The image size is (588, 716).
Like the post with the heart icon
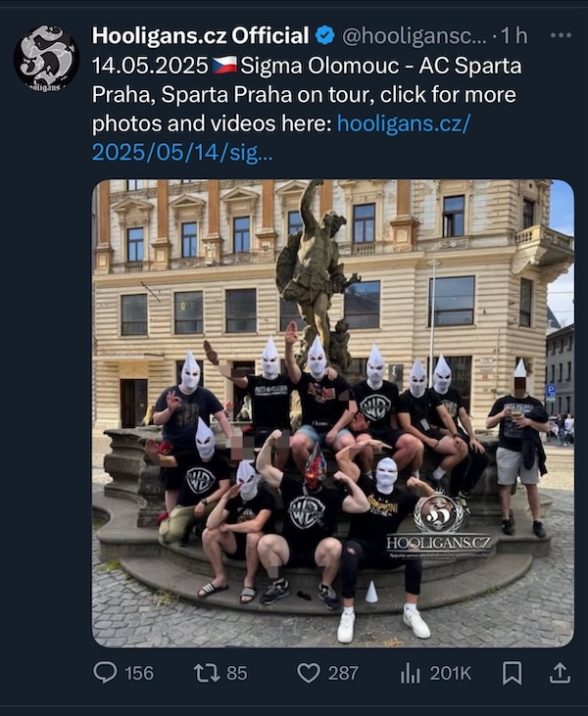tap(309, 673)
